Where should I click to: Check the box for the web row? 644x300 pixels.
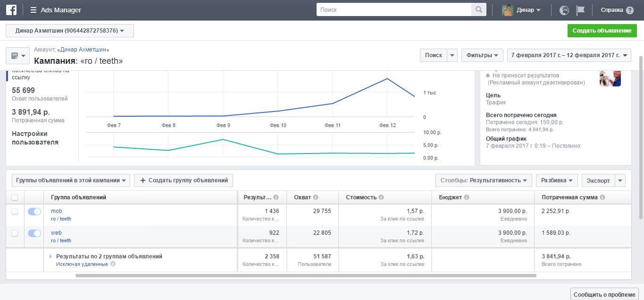[x=15, y=233]
